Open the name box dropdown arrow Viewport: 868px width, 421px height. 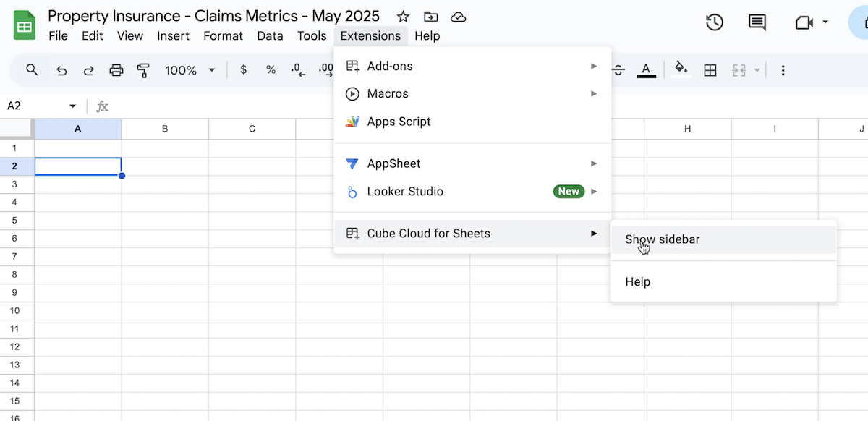pyautogui.click(x=72, y=106)
